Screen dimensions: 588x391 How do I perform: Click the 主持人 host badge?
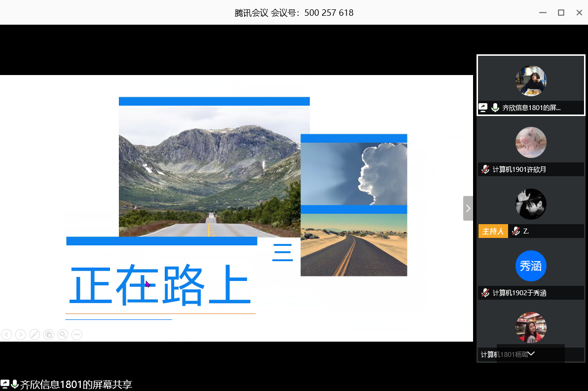click(493, 231)
